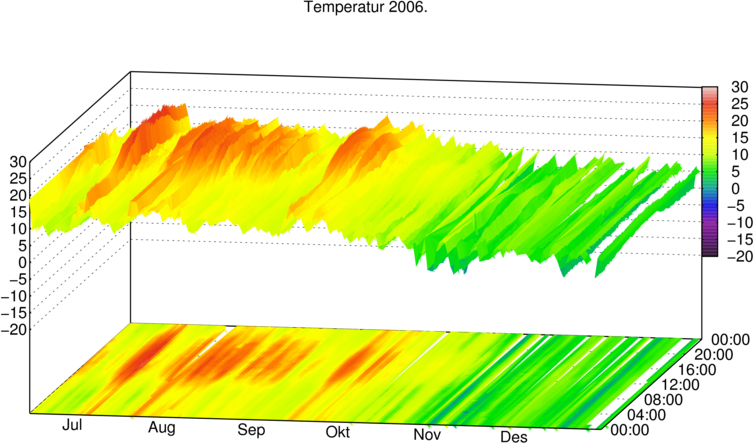Click the vertical color scale bar
Screen dimensions: 754x443
click(708, 171)
